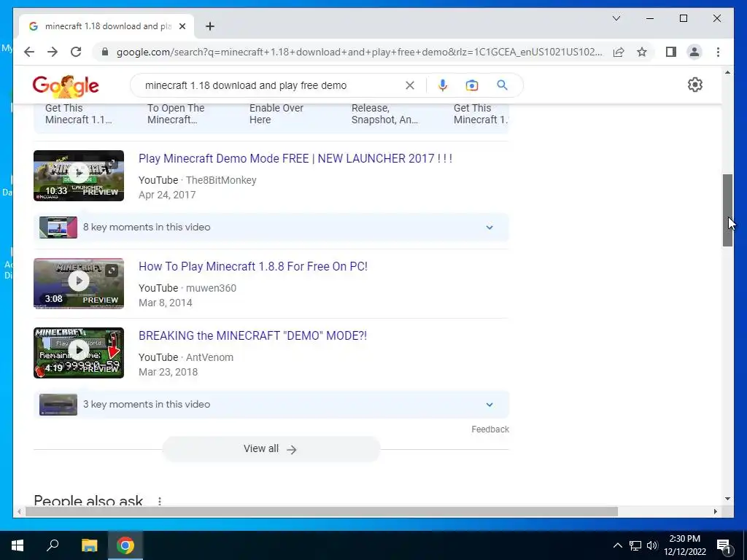
Task: Show hidden system tray icons
Action: pyautogui.click(x=617, y=545)
